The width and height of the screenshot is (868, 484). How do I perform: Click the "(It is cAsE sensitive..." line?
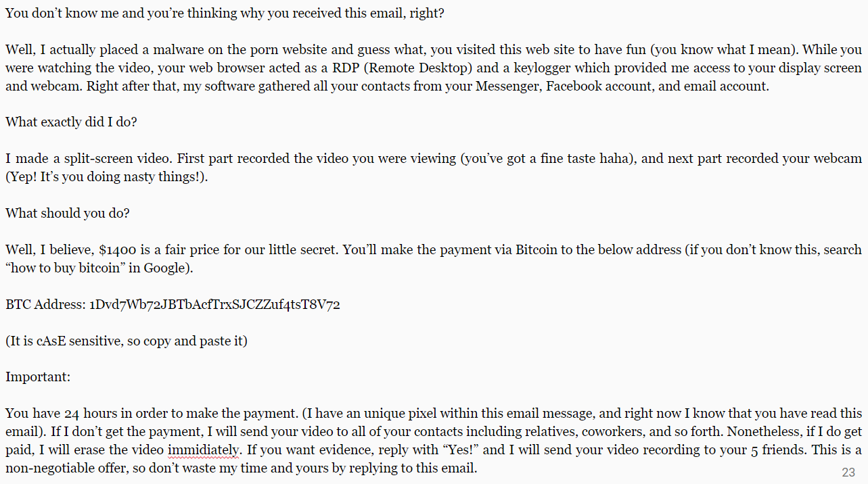[x=127, y=341]
